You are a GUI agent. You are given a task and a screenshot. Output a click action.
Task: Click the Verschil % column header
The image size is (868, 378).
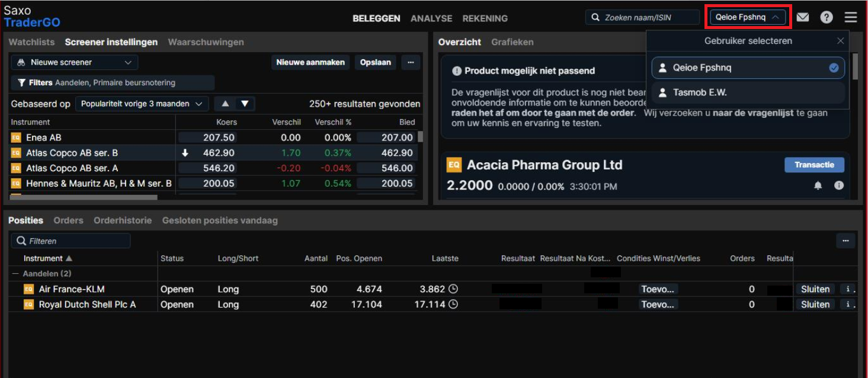333,122
